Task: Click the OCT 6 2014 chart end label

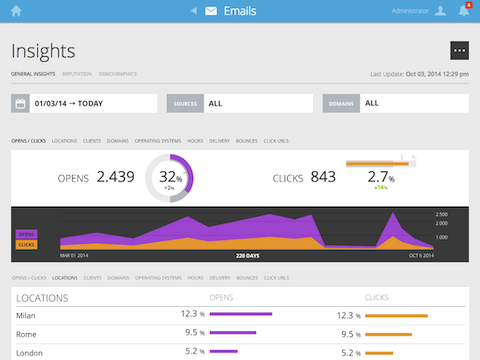Action: (x=421, y=255)
